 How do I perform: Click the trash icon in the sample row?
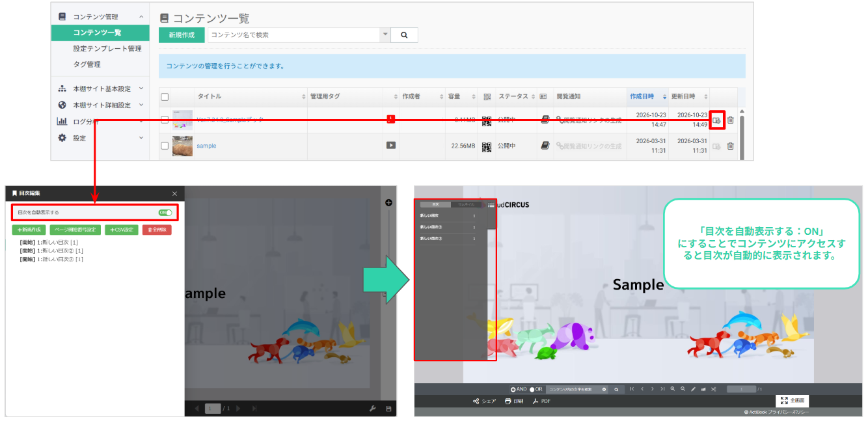(731, 146)
